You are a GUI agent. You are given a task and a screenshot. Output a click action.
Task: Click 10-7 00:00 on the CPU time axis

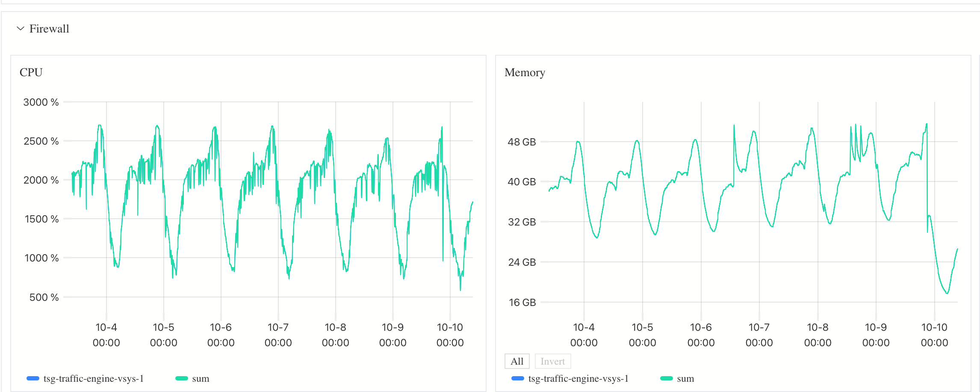(278, 335)
